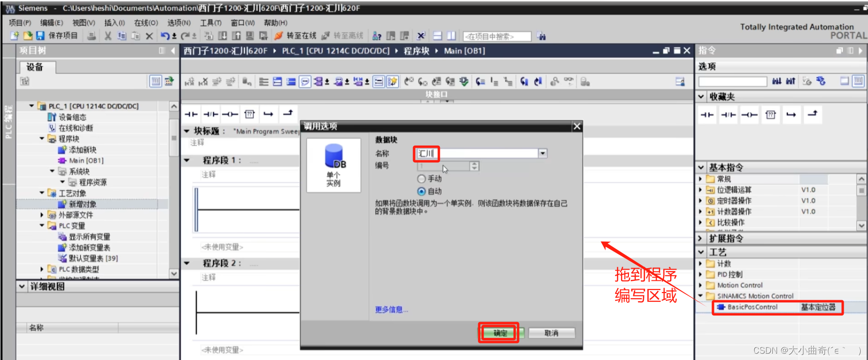Open the data block name dropdown

tap(543, 154)
